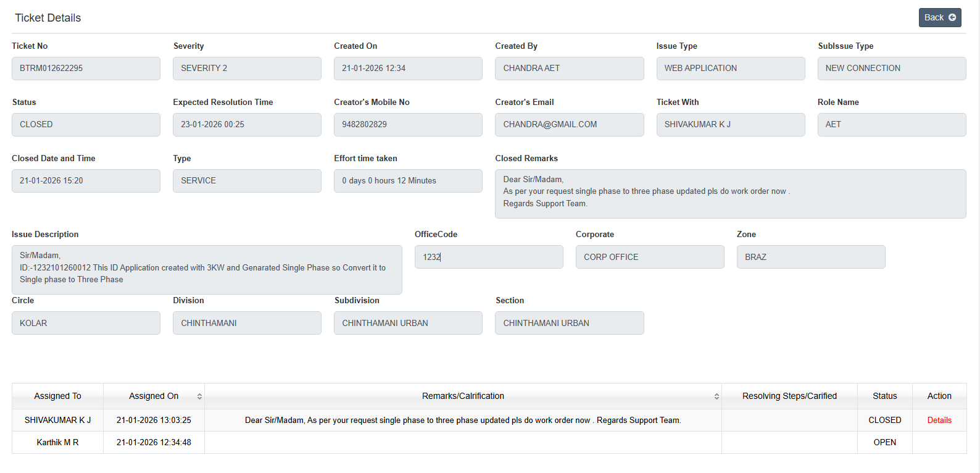980x473 pixels.
Task: Click the Ticket No field
Action: (x=86, y=69)
